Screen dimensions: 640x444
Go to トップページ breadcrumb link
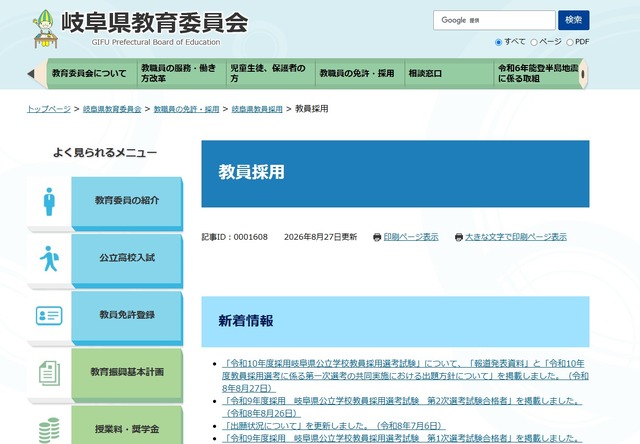[x=49, y=109]
